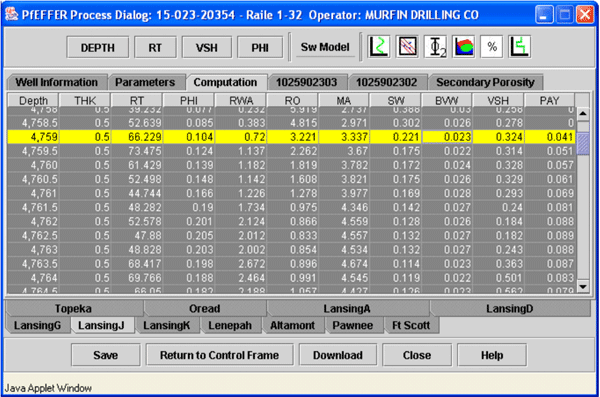Open the red-blue hatched crossplot icon
This screenshot has width=600, height=397.
[x=407, y=47]
